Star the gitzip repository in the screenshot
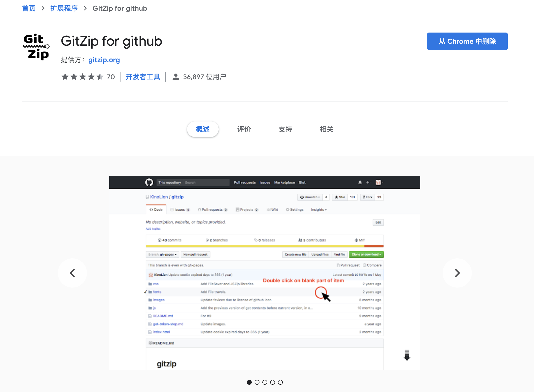The width and height of the screenshot is (534, 392). point(340,197)
